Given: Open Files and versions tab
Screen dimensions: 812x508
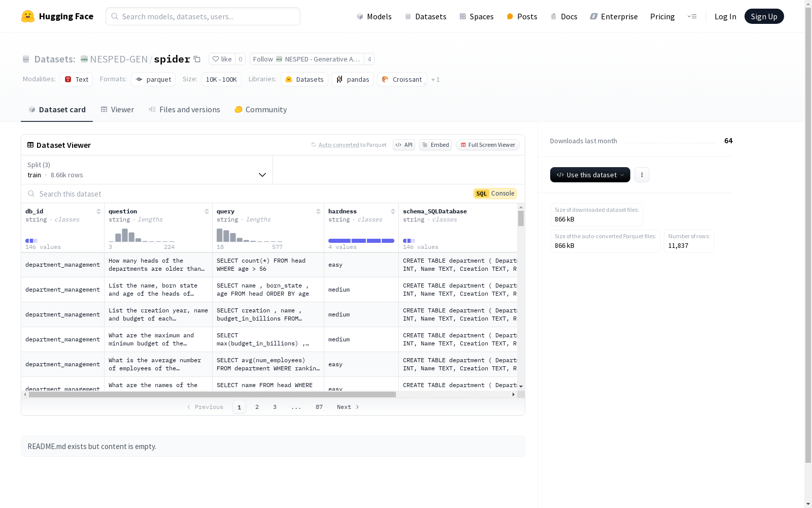Looking at the screenshot, I should pyautogui.click(x=184, y=109).
